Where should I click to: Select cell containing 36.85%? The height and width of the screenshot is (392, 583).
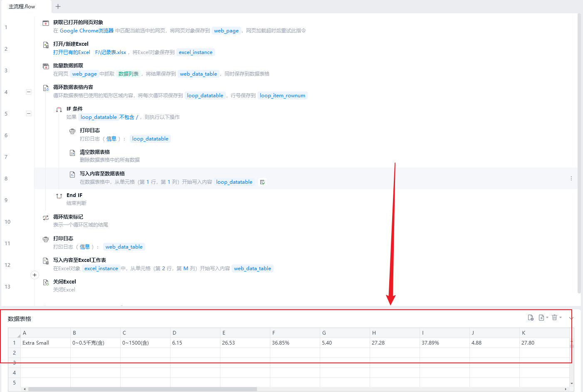point(295,343)
